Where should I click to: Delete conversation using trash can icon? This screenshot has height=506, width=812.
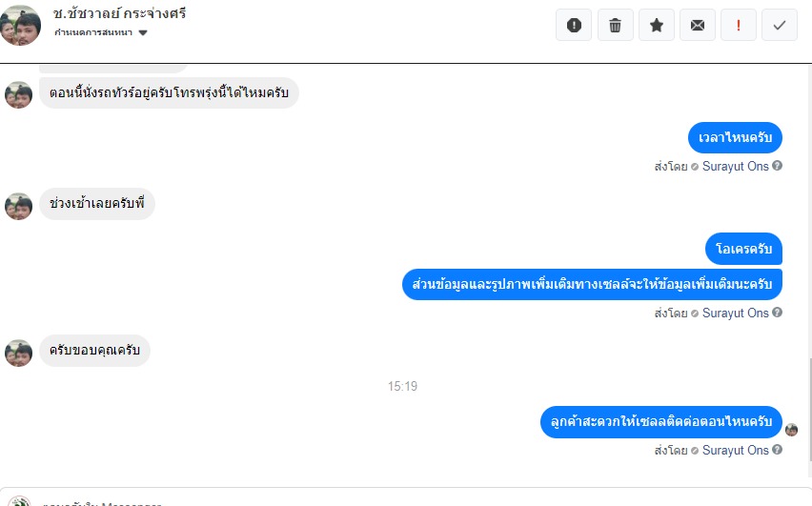pos(616,25)
